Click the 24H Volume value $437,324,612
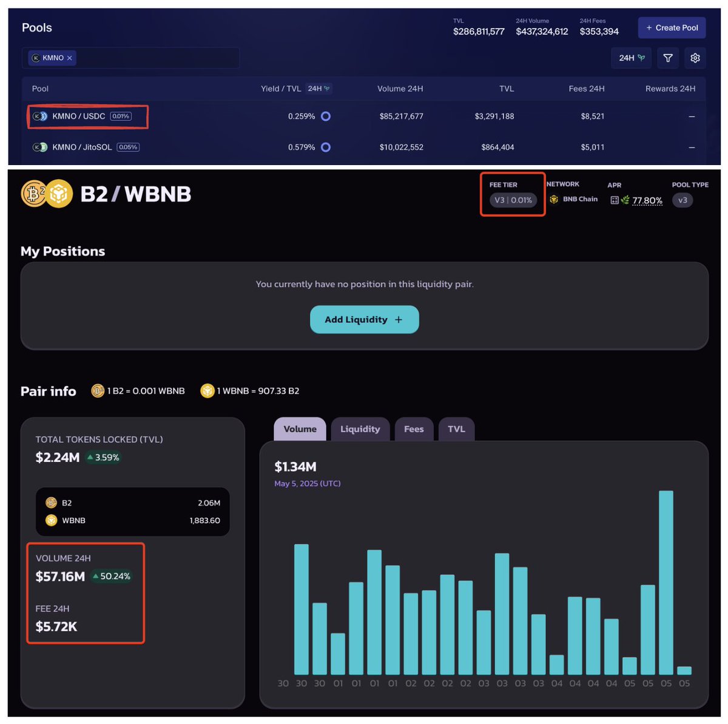The width and height of the screenshot is (728, 724). tap(542, 32)
